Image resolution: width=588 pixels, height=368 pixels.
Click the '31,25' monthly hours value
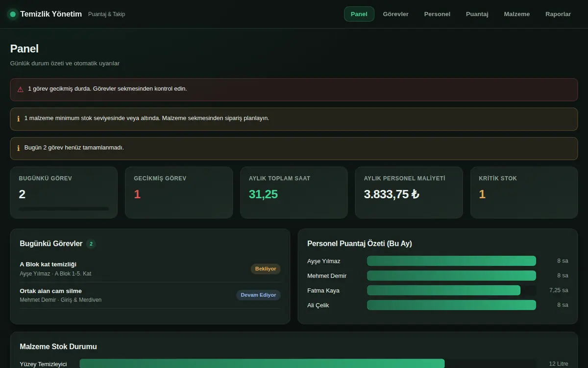(x=263, y=194)
